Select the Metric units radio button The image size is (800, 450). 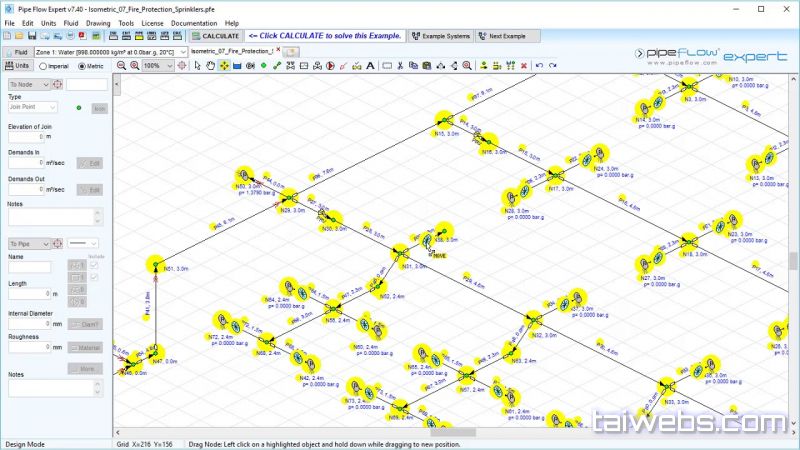(82, 66)
